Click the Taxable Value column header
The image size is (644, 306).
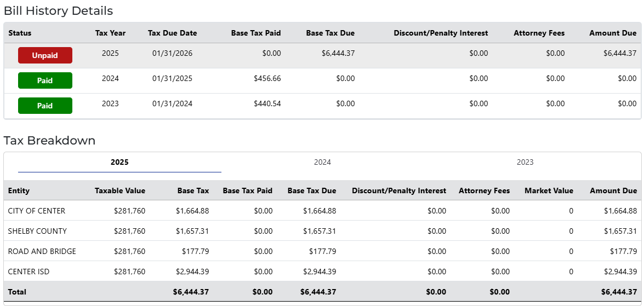coord(120,190)
